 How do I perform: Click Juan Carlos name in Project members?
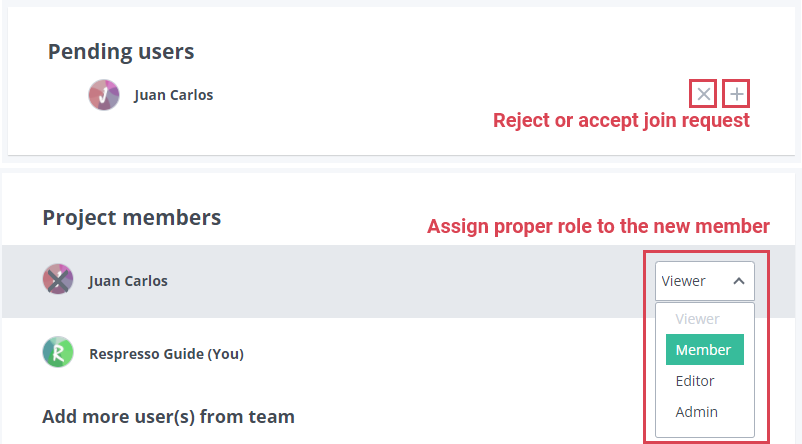coord(128,281)
